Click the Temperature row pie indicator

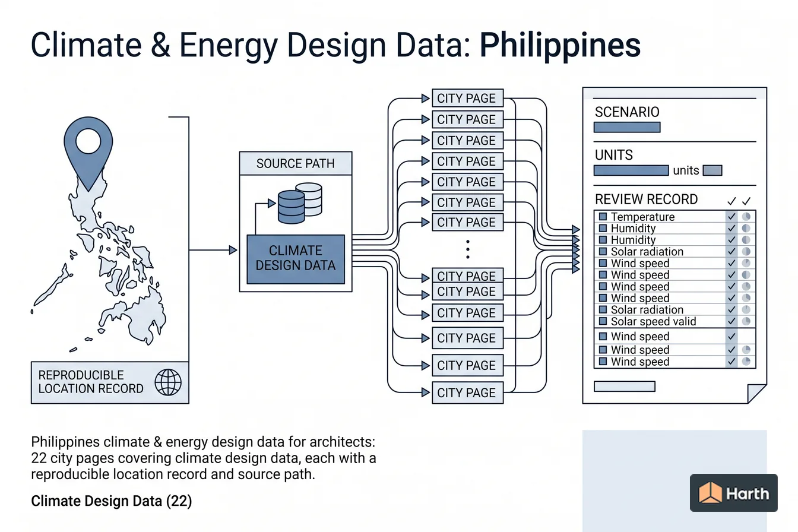pyautogui.click(x=746, y=217)
